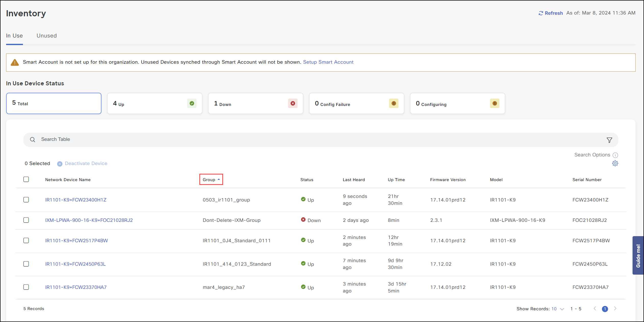Click Up status icon for FCW2450P63L row

(x=303, y=263)
